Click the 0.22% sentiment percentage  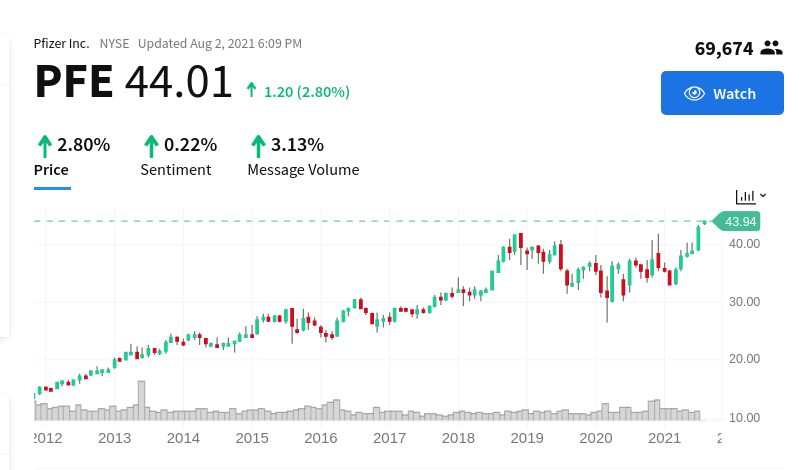click(190, 145)
